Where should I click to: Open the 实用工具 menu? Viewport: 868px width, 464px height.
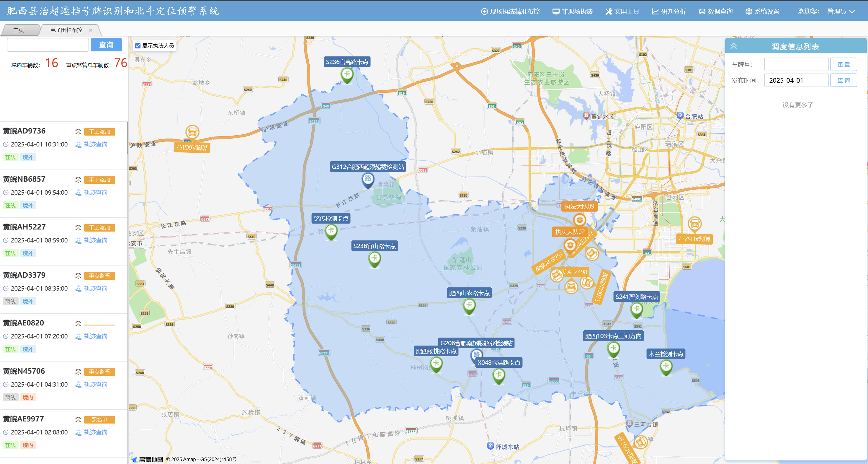click(622, 11)
